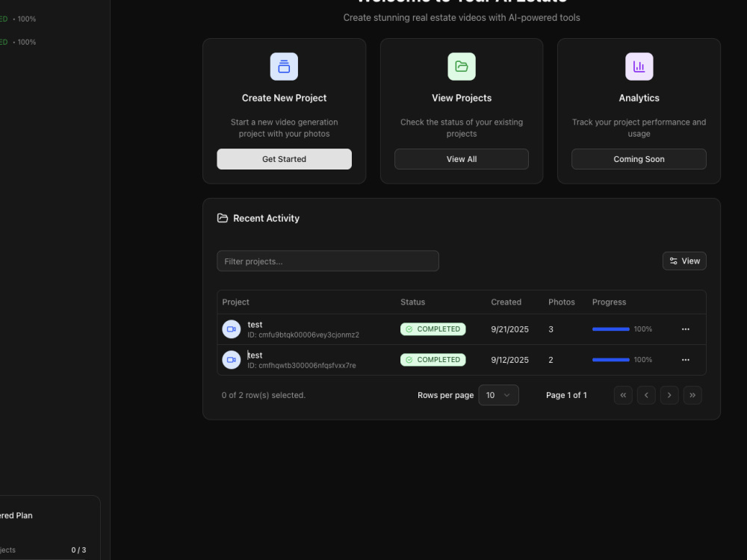Image resolution: width=747 pixels, height=560 pixels.
Task: Click the 'Page 1 of 1' indicator
Action: click(566, 395)
